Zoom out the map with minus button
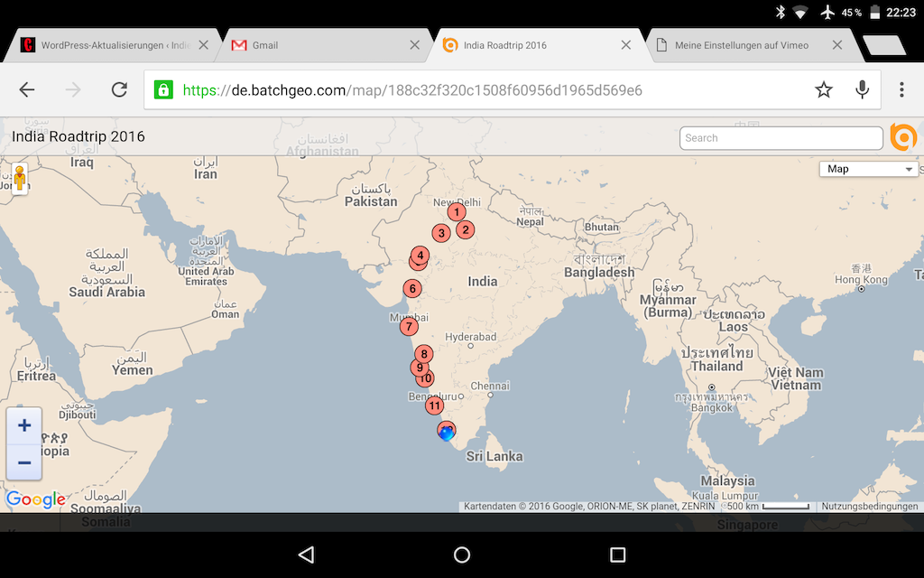The height and width of the screenshot is (578, 924). tap(24, 462)
